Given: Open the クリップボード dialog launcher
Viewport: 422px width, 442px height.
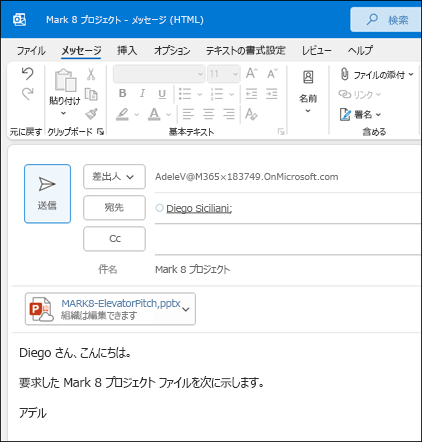Looking at the screenshot, I should [100, 132].
